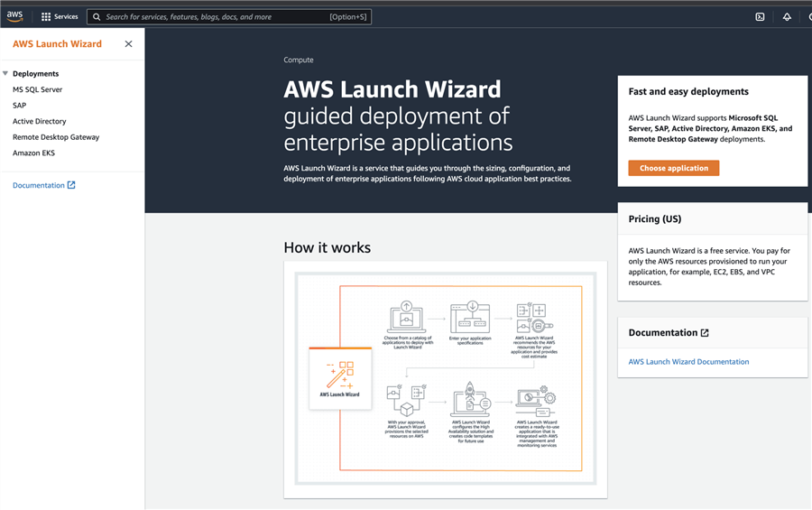Click the search bar magnifier icon

pyautogui.click(x=97, y=17)
